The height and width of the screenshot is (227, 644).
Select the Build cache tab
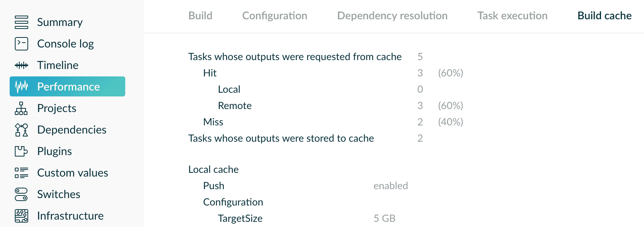click(604, 16)
